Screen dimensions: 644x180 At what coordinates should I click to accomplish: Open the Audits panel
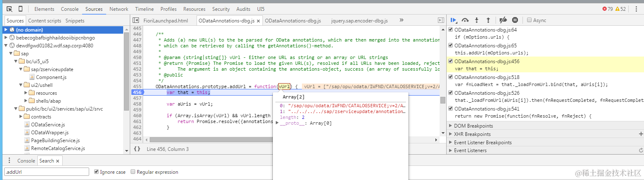click(x=243, y=9)
